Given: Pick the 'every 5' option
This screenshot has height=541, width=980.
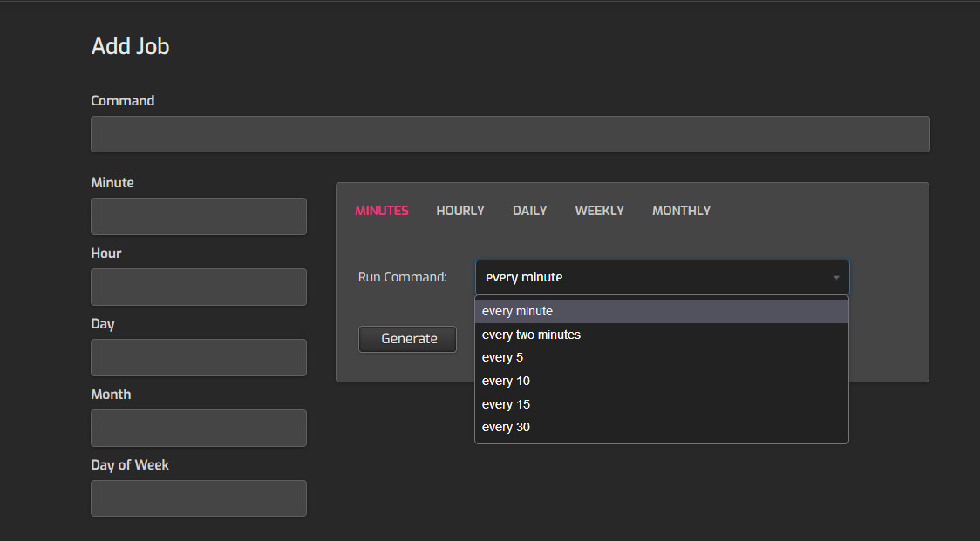Looking at the screenshot, I should point(502,357).
